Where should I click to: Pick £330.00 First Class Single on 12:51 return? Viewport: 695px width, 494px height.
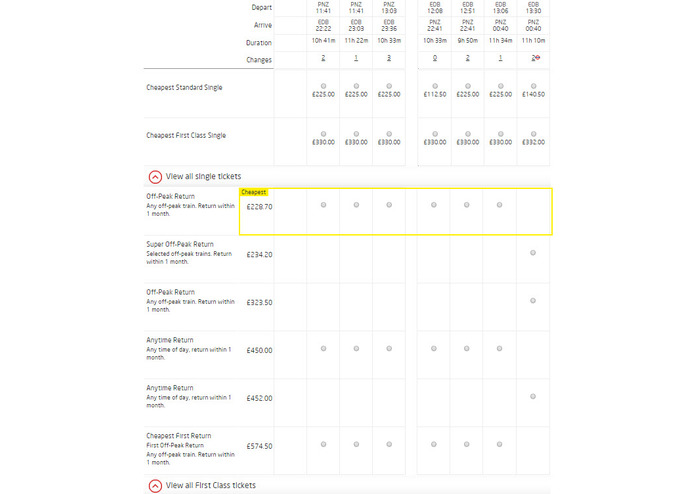468,134
